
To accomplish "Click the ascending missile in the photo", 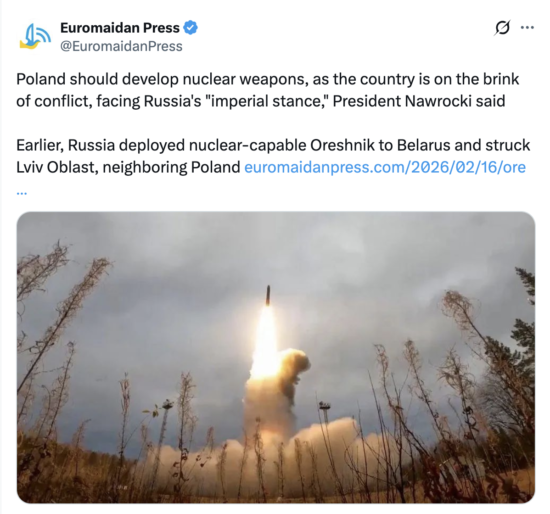I will coord(268,295).
